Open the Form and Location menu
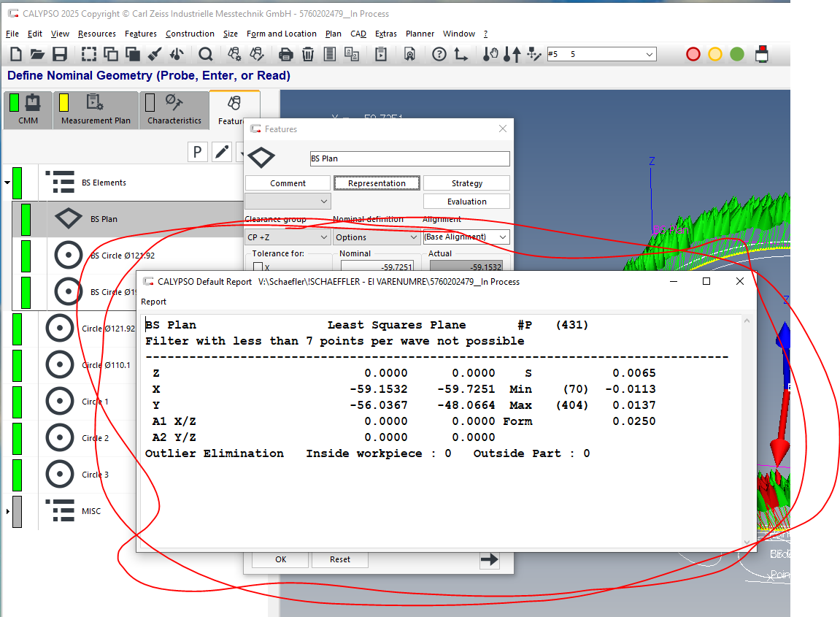840x617 pixels. [281, 34]
